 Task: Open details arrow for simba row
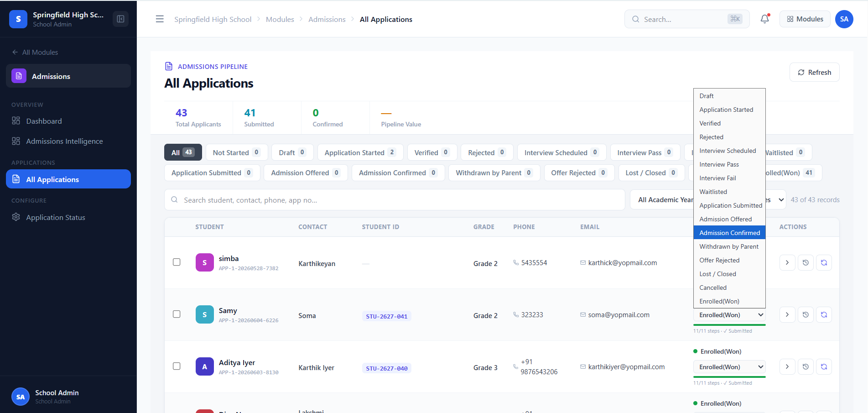[x=787, y=263]
